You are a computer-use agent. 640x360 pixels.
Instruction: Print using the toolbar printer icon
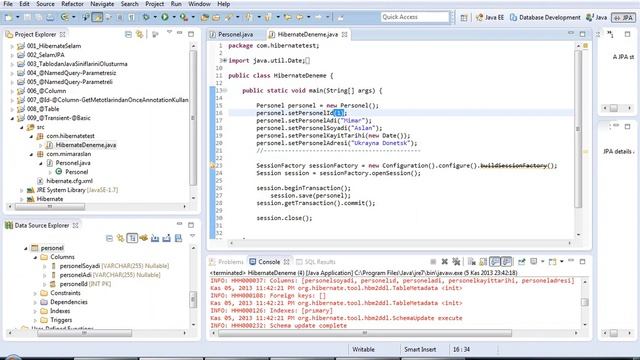click(x=50, y=17)
